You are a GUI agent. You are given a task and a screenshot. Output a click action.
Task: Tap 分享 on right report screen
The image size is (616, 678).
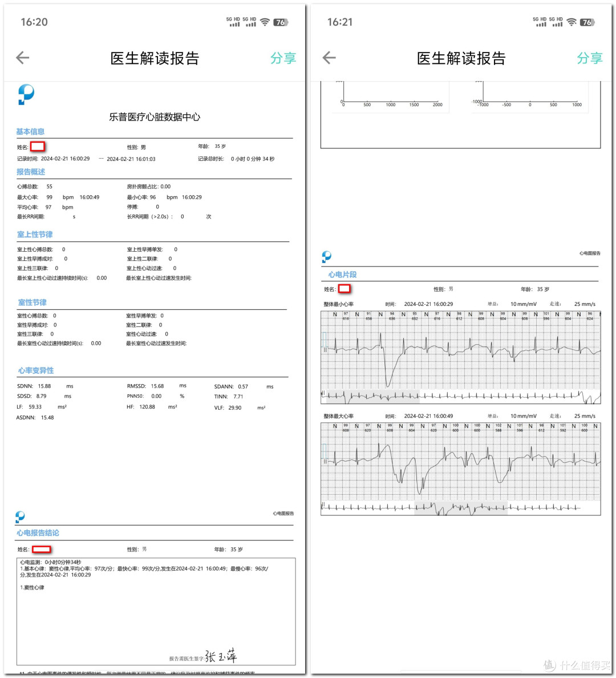(590, 58)
